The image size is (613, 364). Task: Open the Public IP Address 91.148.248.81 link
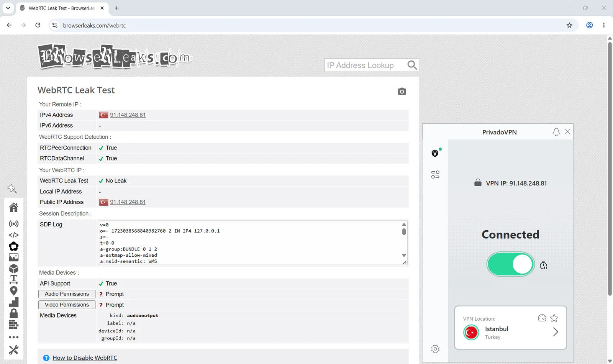(x=128, y=202)
